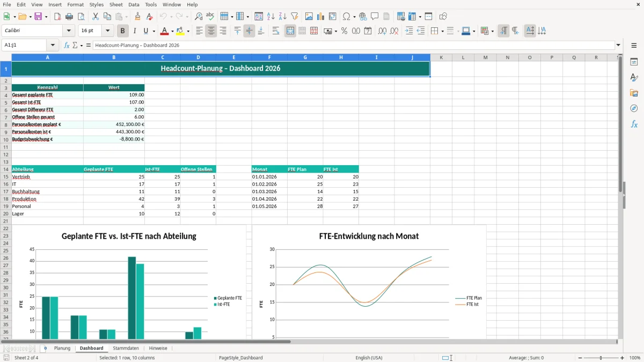Open the Font Color dropdown arrow

[172, 31]
